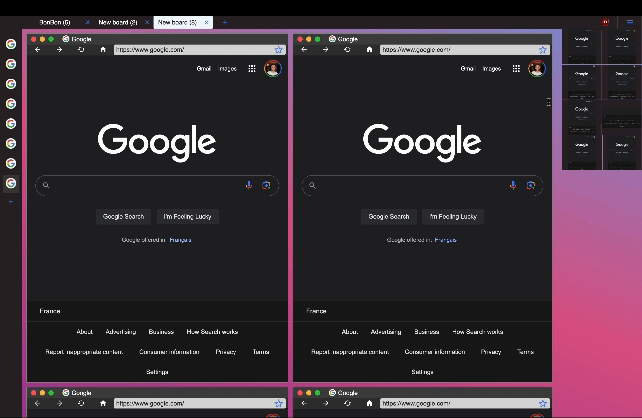Click Business link in top-right window footer
The image size is (642, 418).
click(427, 332)
